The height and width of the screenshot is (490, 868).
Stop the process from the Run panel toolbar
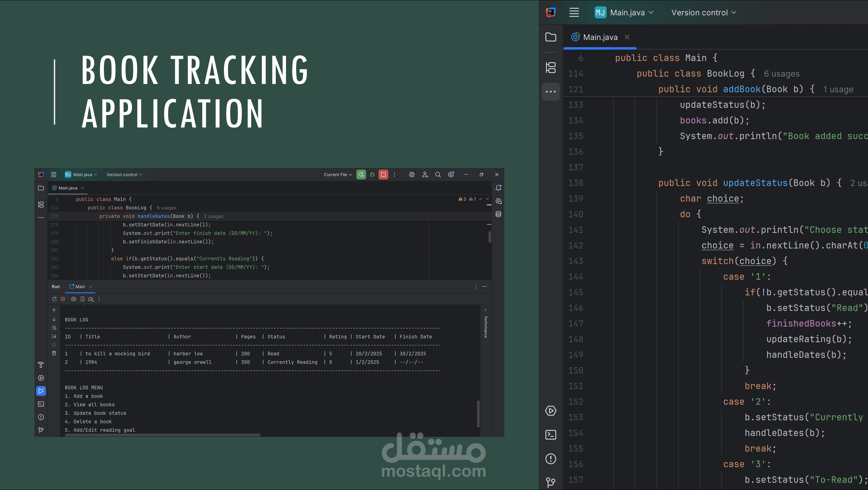click(63, 299)
